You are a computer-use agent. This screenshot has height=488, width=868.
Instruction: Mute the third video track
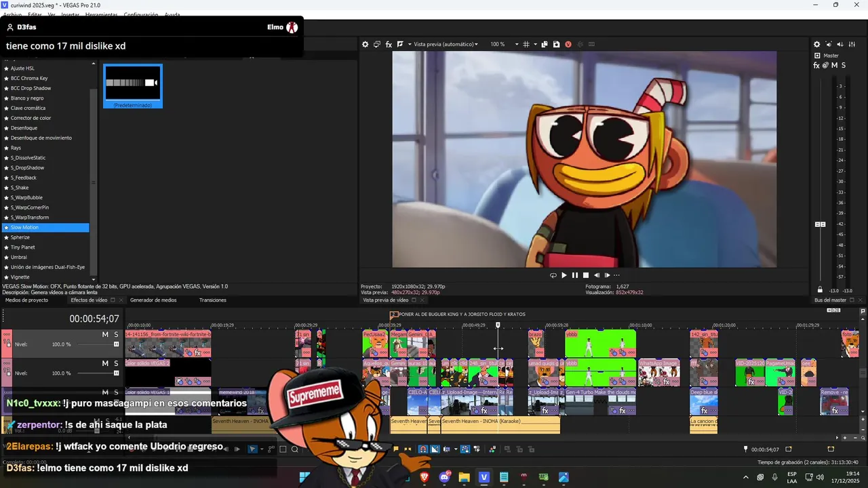coord(105,392)
